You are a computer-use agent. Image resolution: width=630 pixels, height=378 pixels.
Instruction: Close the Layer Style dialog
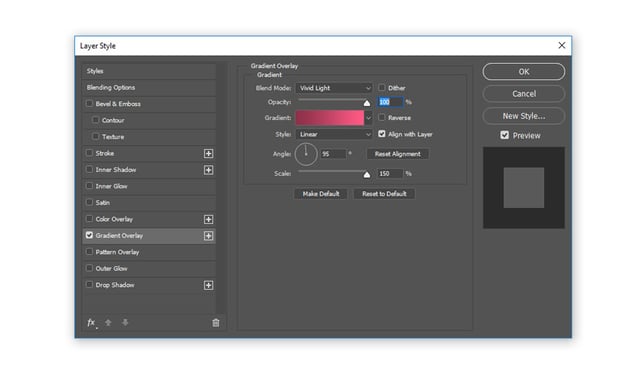point(562,45)
